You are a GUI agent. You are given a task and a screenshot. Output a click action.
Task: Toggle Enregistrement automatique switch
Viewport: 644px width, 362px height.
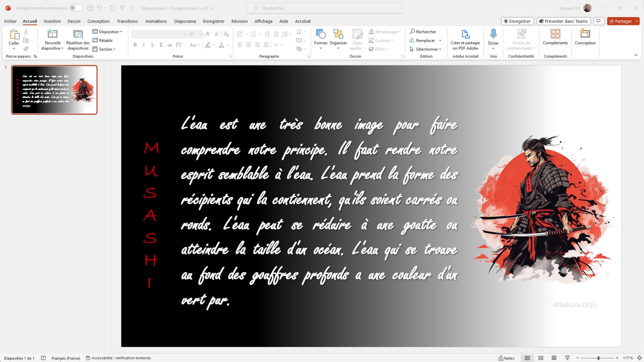pyautogui.click(x=76, y=8)
